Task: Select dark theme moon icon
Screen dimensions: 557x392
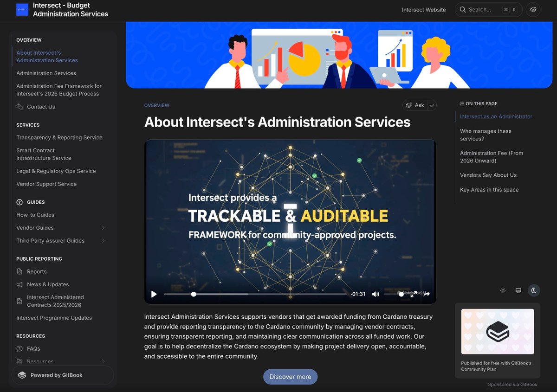Action: [x=534, y=290]
